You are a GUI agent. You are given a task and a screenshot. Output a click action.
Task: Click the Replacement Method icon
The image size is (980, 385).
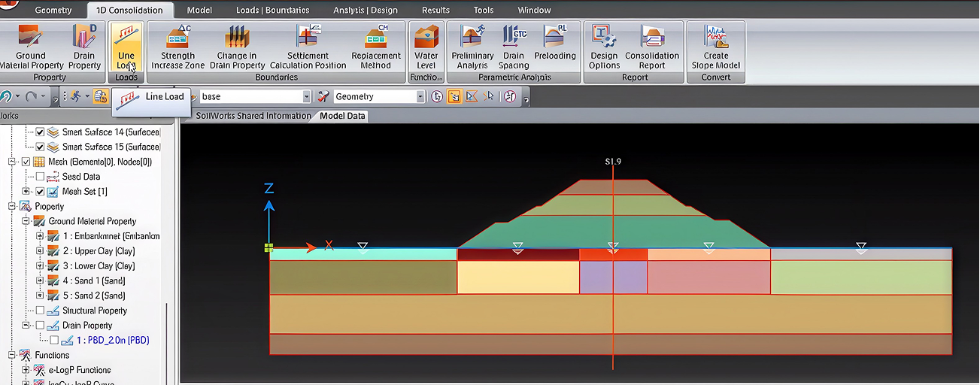point(376,47)
